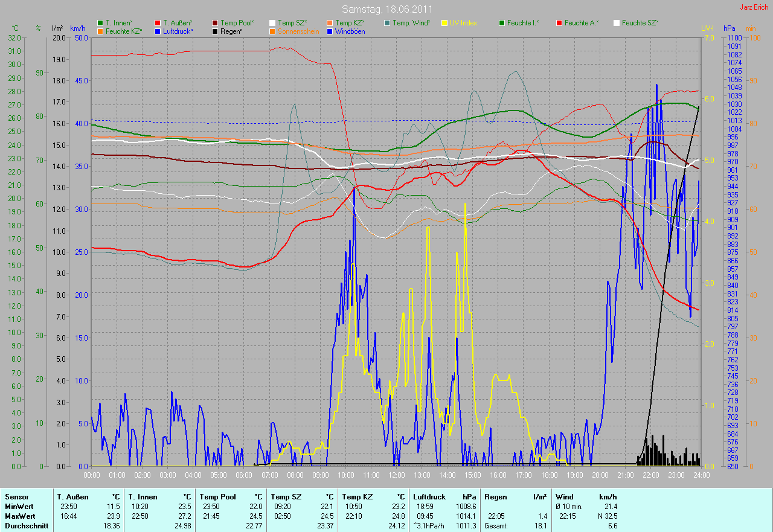
Task: Click the 'Gesamt:' rain total label
Action: 498,526
